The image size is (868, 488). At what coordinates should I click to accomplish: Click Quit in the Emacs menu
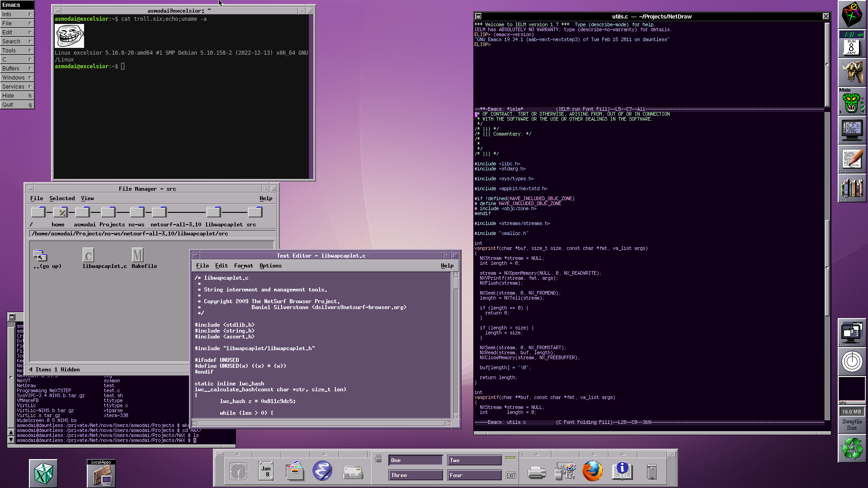[17, 105]
